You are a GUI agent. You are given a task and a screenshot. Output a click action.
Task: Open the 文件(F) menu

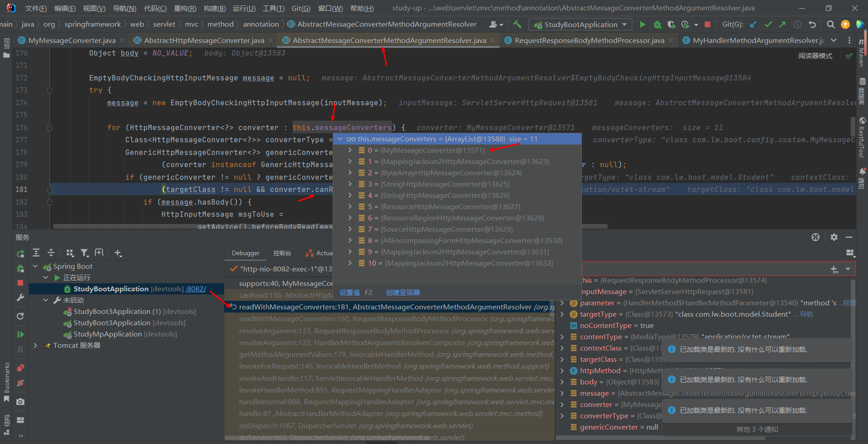(36, 8)
